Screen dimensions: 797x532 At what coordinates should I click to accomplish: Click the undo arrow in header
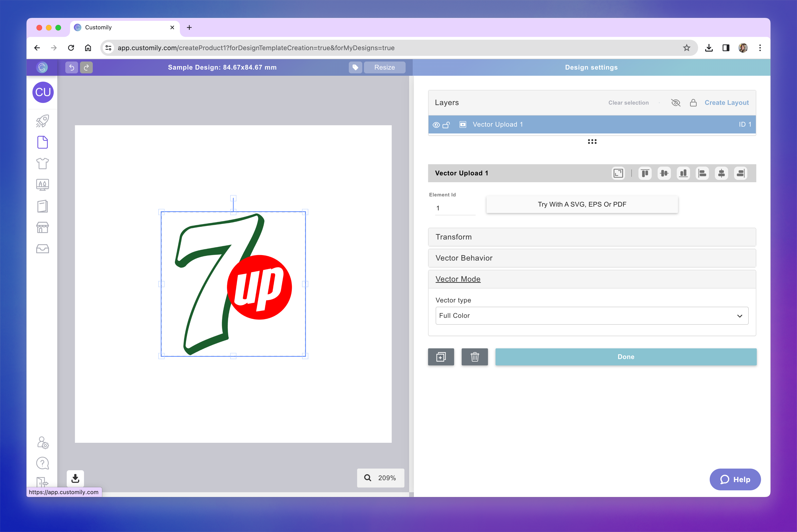72,67
